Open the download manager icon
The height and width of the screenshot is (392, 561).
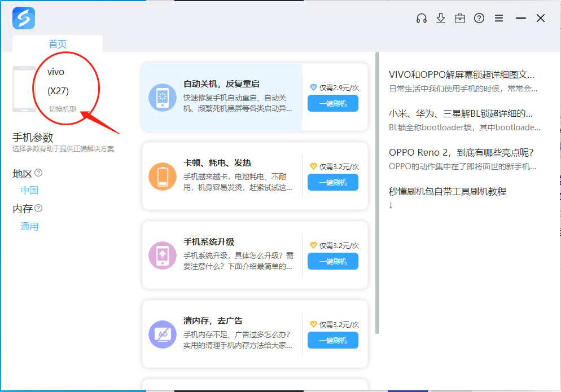tap(441, 18)
